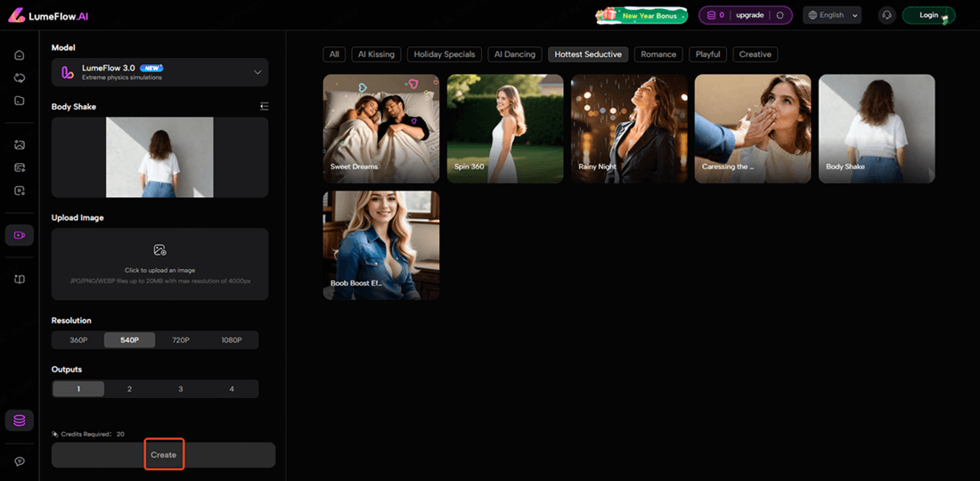Screen dimensions: 980x481
Task: Switch to the AI Kissing tab
Action: [x=376, y=54]
